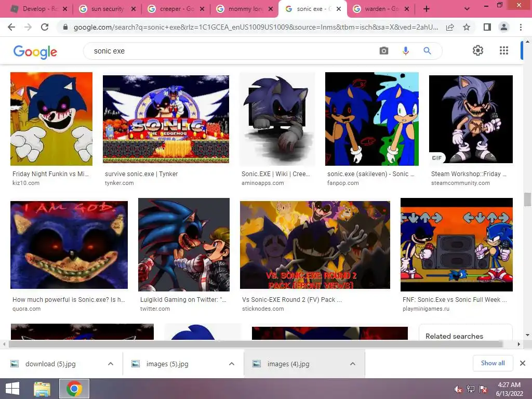Open the network tray icon

pyautogui.click(x=471, y=389)
